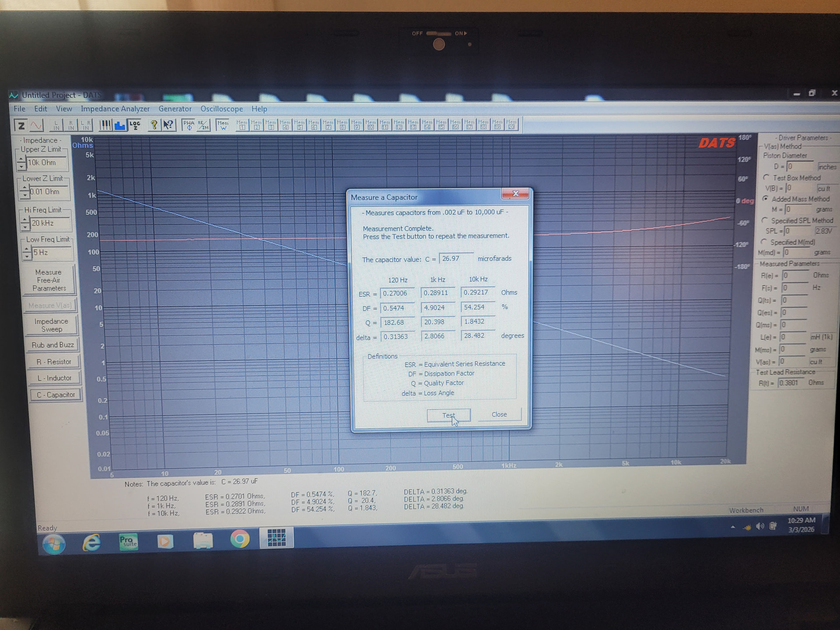840x630 pixels.
Task: Click the red sine wave generator icon
Action: pyautogui.click(x=36, y=126)
